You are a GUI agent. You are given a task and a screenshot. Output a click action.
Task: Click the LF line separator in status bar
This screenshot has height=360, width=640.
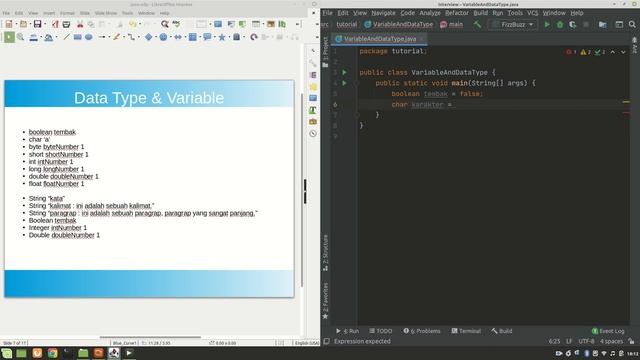click(569, 341)
